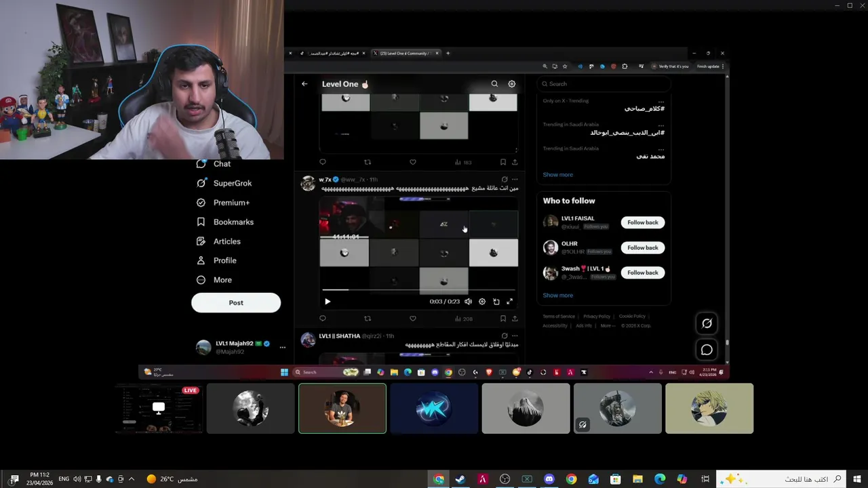Image resolution: width=868 pixels, height=488 pixels.
Task: Open Level One community settings gear
Action: (512, 84)
